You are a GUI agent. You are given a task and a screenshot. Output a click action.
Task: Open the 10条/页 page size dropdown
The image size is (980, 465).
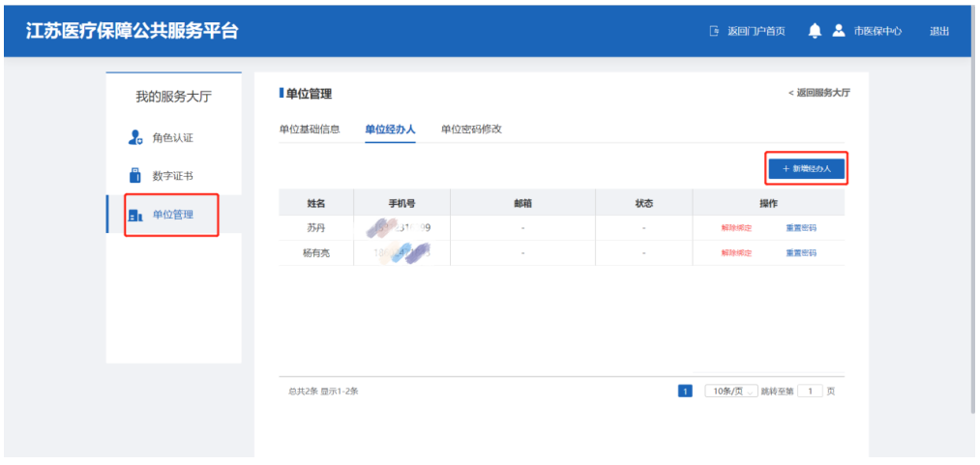point(730,392)
